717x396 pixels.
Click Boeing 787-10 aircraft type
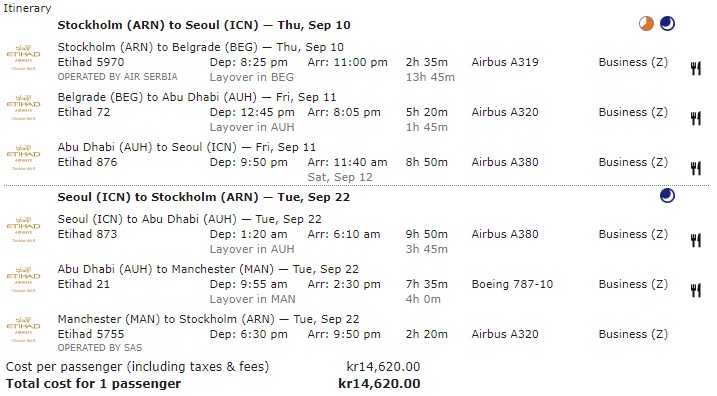pos(512,284)
